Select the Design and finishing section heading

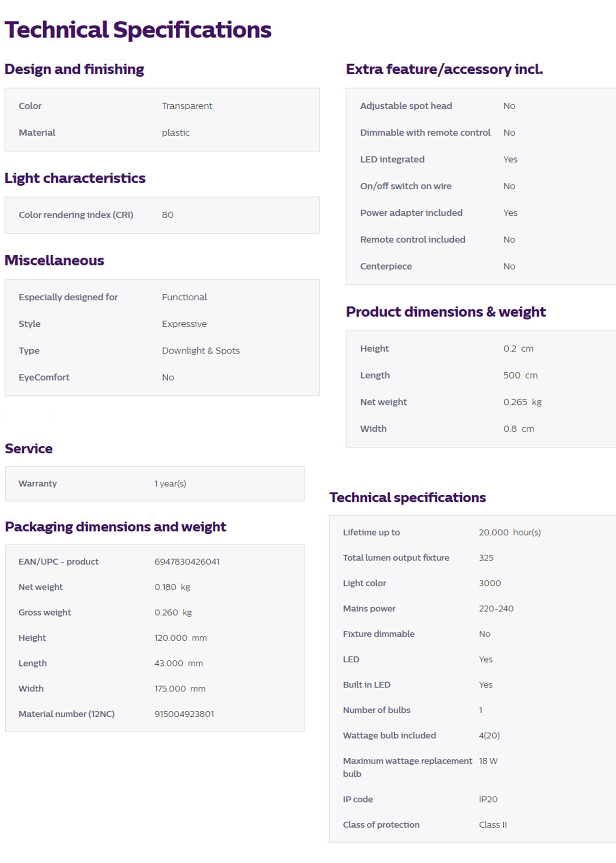tap(74, 69)
